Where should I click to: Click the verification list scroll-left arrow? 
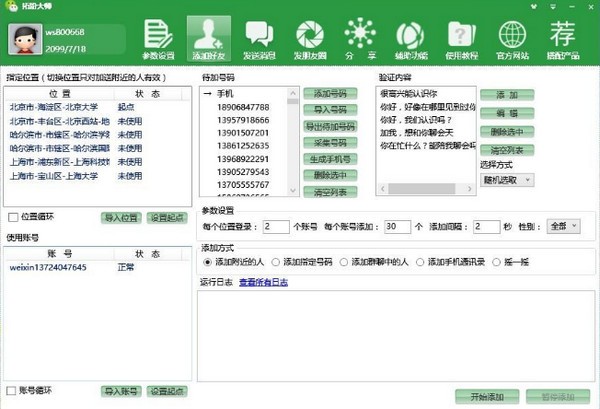point(383,189)
